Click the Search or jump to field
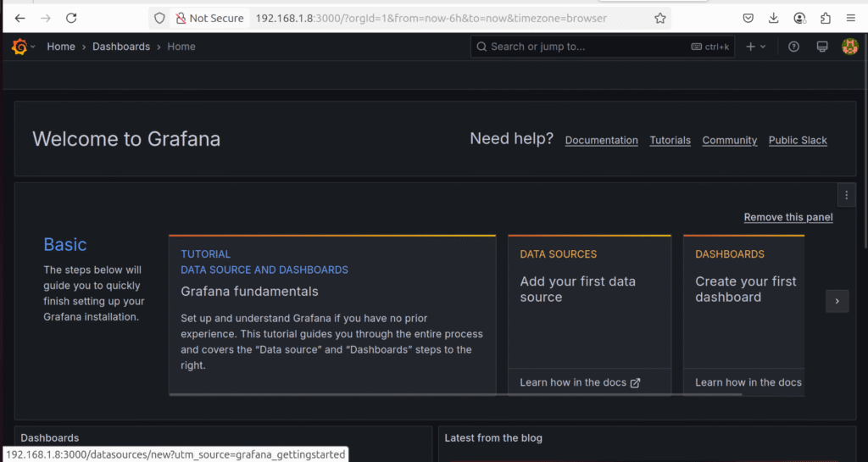 [x=603, y=47]
